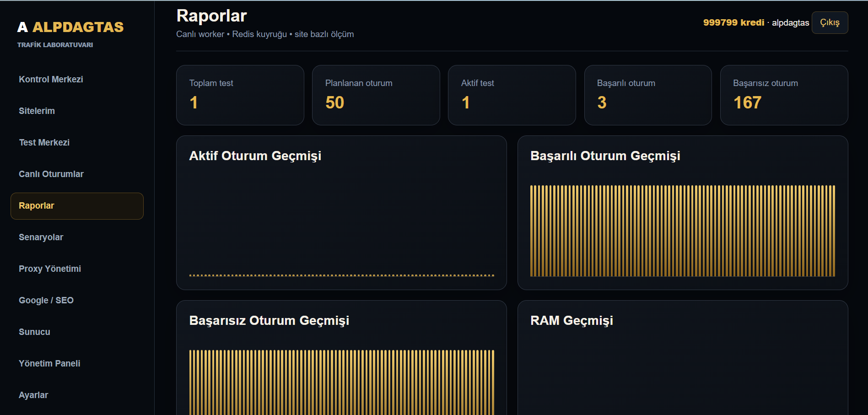Click the Çıkış logout button
Viewport: 868px width, 415px height.
[x=830, y=22]
